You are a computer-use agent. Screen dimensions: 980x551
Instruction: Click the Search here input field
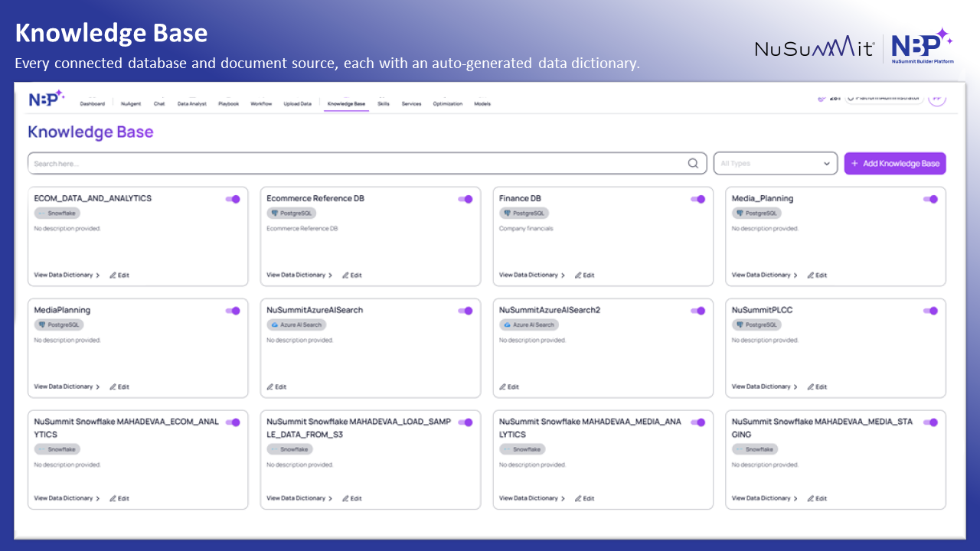(367, 163)
